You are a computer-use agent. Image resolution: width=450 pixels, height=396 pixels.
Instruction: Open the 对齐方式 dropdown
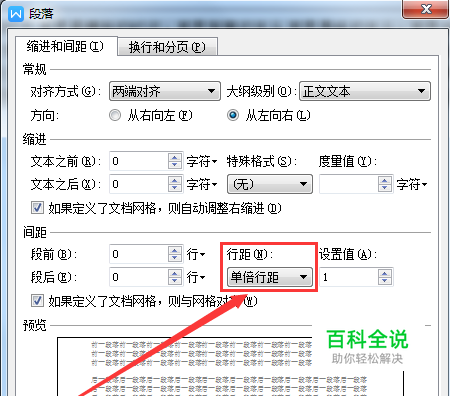[x=165, y=91]
